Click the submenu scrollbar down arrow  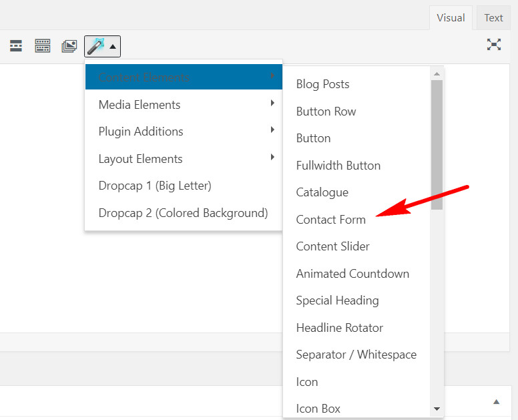coord(437,409)
